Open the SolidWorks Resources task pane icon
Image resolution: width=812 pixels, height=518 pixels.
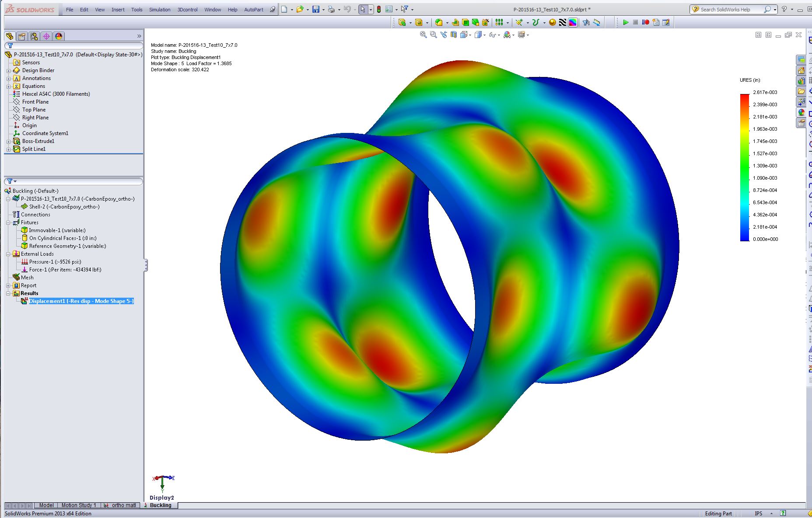pyautogui.click(x=801, y=70)
